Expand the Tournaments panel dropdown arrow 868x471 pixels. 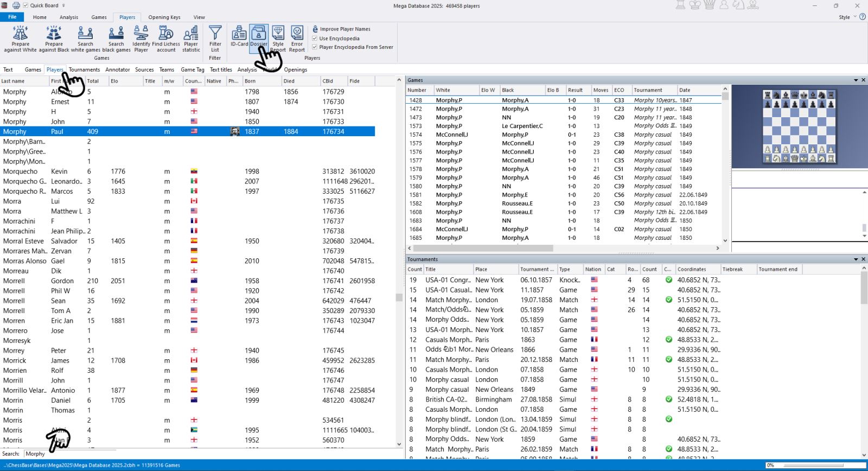(x=856, y=259)
